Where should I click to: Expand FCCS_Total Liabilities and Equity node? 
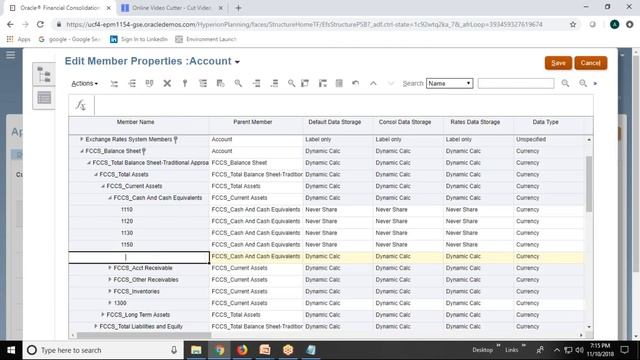coord(96,327)
